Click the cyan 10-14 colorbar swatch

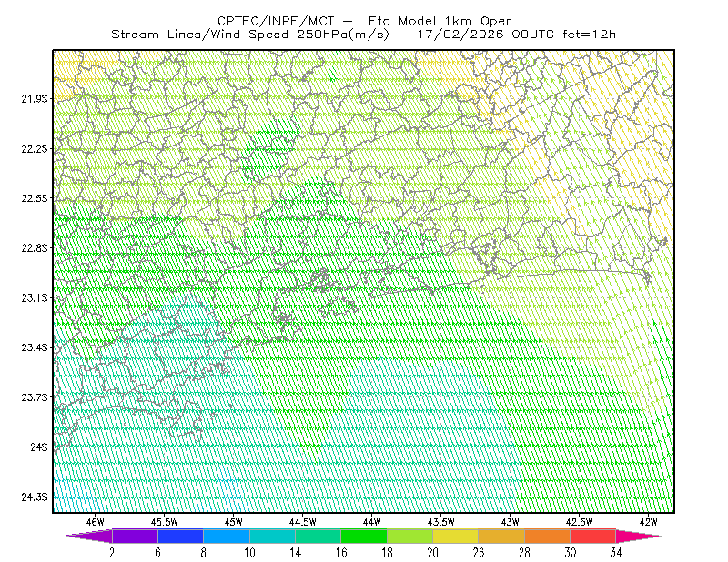[272, 536]
